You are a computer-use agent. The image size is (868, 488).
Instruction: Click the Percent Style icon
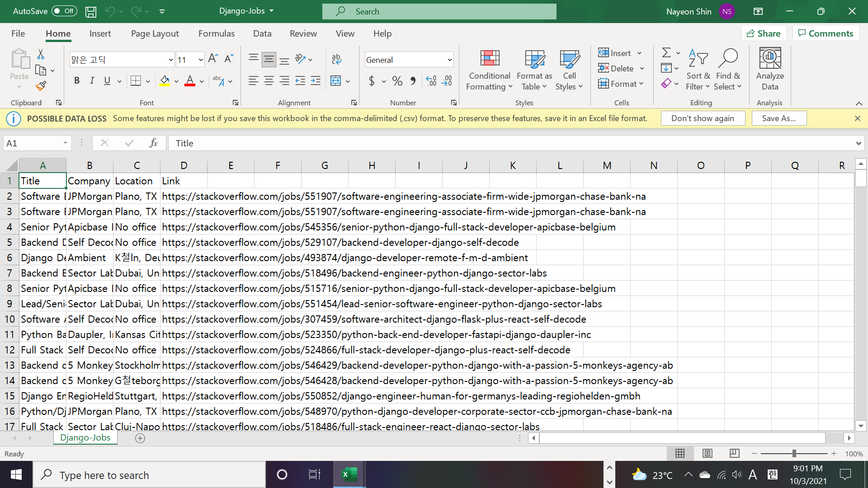tap(397, 81)
